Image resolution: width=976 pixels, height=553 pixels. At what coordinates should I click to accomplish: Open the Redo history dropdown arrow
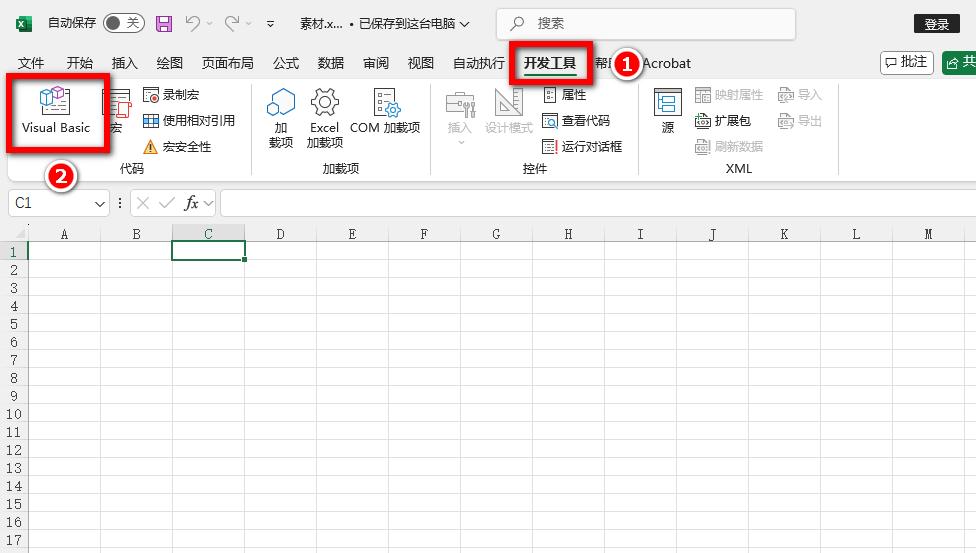coord(249,24)
